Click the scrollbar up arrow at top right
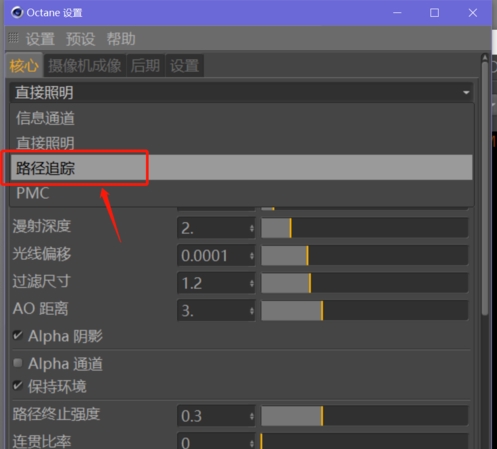This screenshot has width=497, height=449. pyautogui.click(x=485, y=58)
